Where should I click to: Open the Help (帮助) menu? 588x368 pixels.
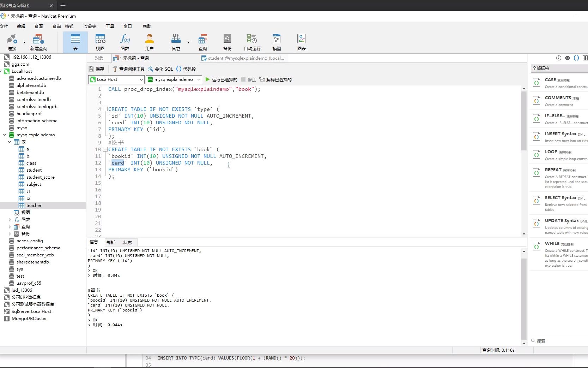coord(147,26)
